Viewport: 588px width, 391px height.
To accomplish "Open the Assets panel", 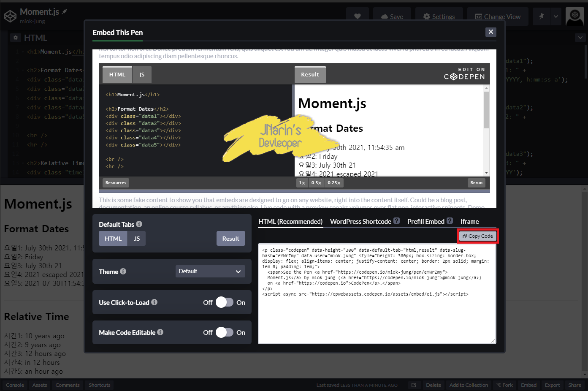I will tap(40, 385).
